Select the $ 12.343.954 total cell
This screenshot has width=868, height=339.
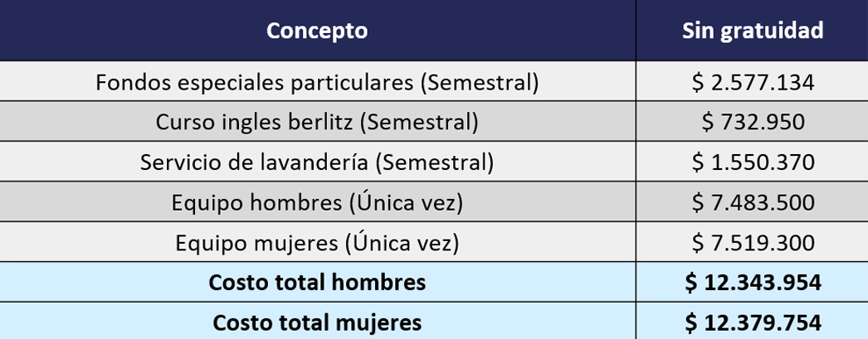pos(752,283)
